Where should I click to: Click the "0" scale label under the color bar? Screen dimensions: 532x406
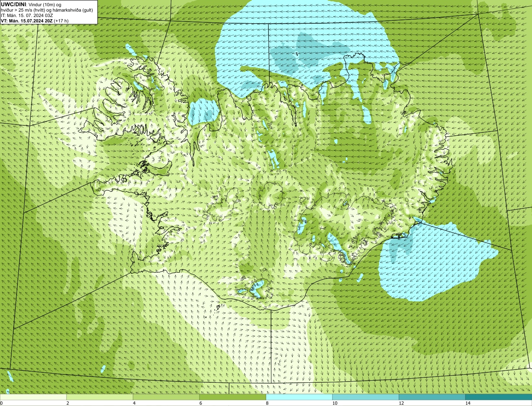1,403
